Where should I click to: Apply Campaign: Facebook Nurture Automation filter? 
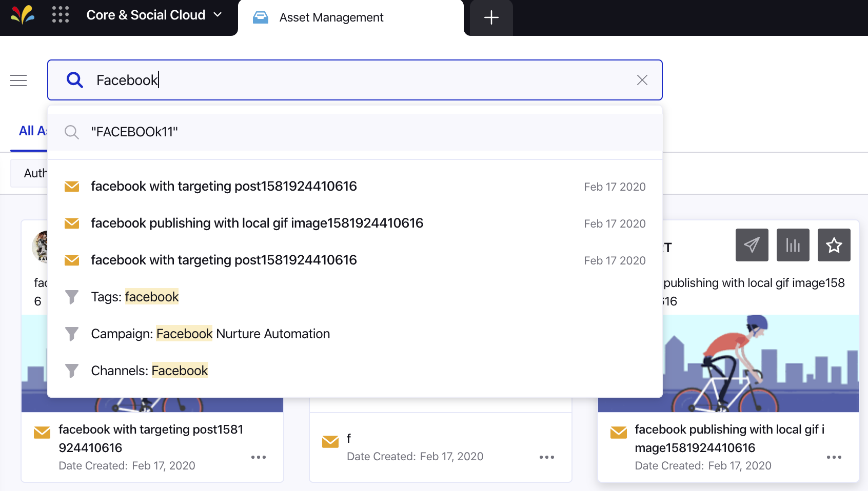point(355,334)
